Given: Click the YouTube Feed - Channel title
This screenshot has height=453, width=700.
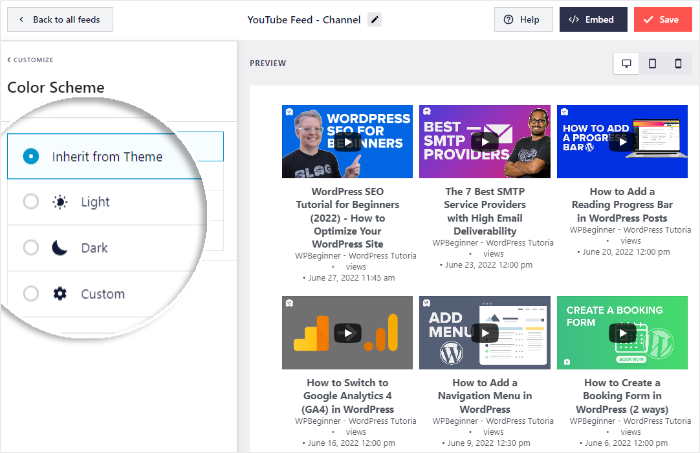Looking at the screenshot, I should pyautogui.click(x=304, y=20).
